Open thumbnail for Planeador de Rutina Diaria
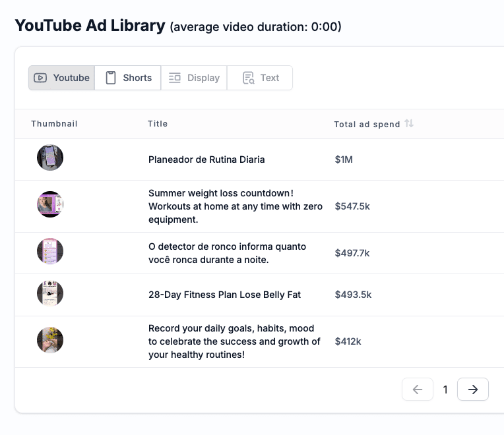504x435 pixels. [x=50, y=158]
